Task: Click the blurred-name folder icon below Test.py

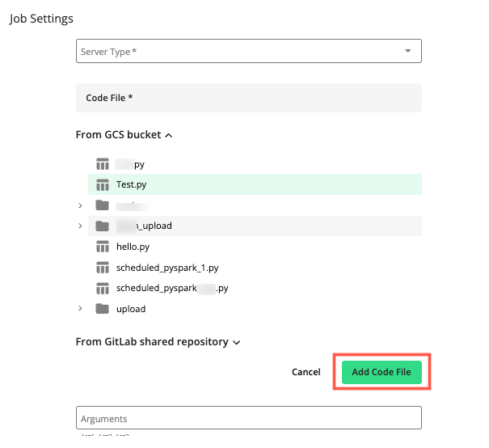Action: (x=102, y=205)
